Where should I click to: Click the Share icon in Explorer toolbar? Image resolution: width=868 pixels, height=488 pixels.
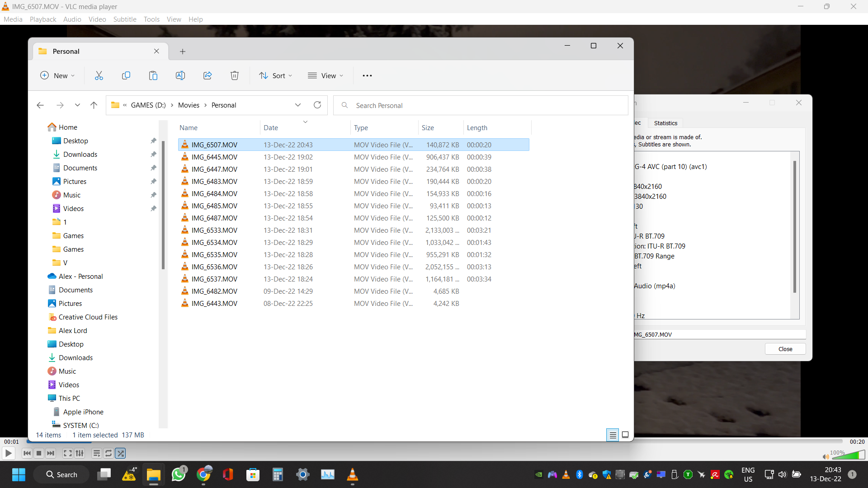click(x=208, y=75)
